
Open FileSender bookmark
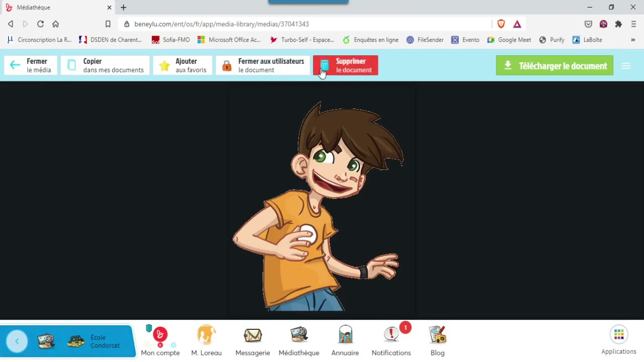click(x=425, y=40)
